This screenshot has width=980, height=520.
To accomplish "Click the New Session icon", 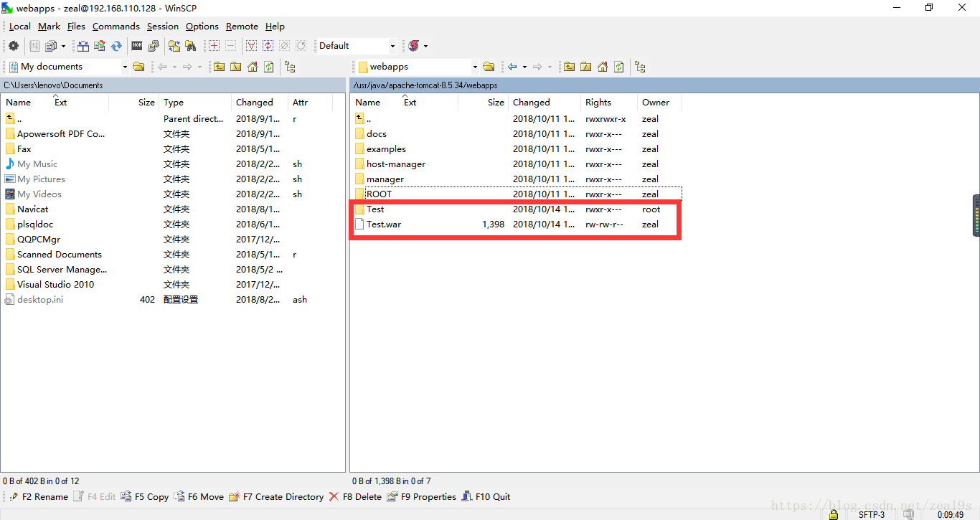I will point(414,46).
